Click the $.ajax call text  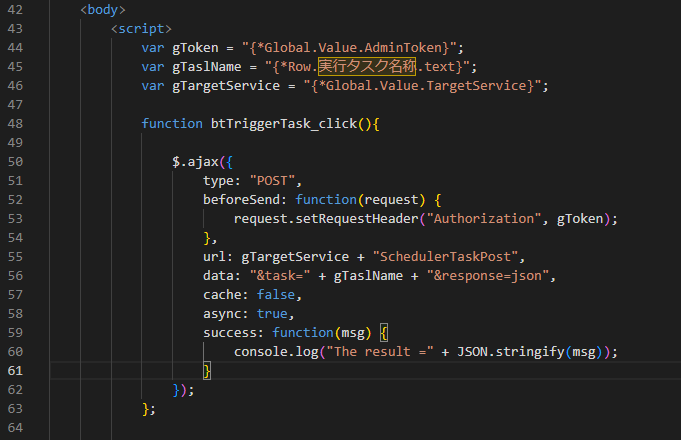pyautogui.click(x=195, y=162)
